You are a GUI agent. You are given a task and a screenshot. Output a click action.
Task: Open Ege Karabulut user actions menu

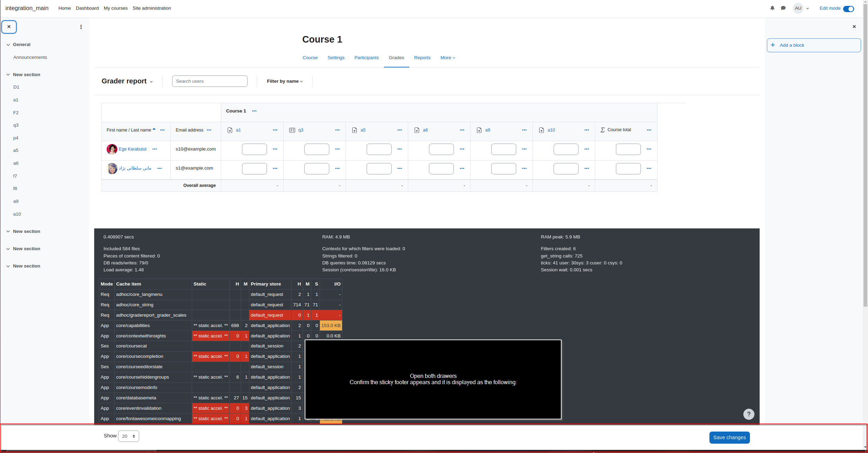[155, 149]
